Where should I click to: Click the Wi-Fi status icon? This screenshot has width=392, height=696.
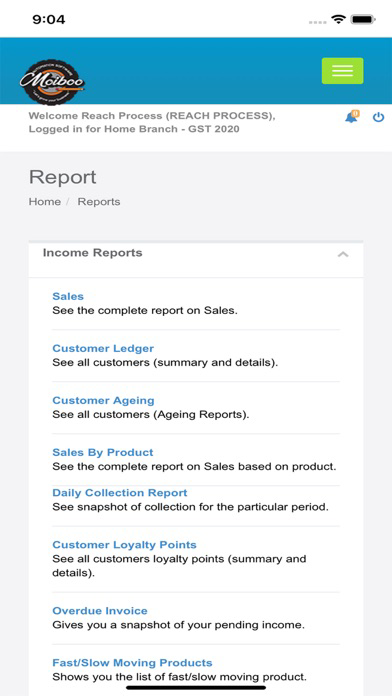tap(338, 20)
